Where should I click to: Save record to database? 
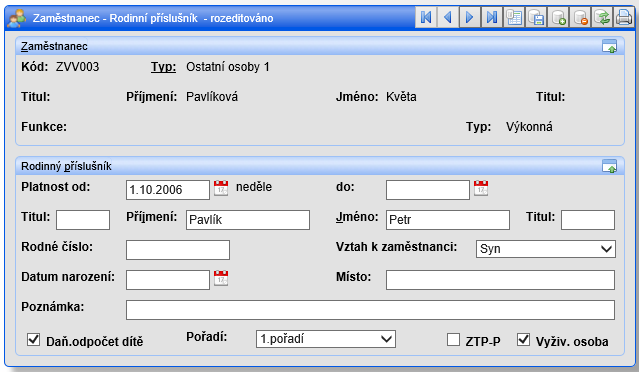(x=536, y=18)
